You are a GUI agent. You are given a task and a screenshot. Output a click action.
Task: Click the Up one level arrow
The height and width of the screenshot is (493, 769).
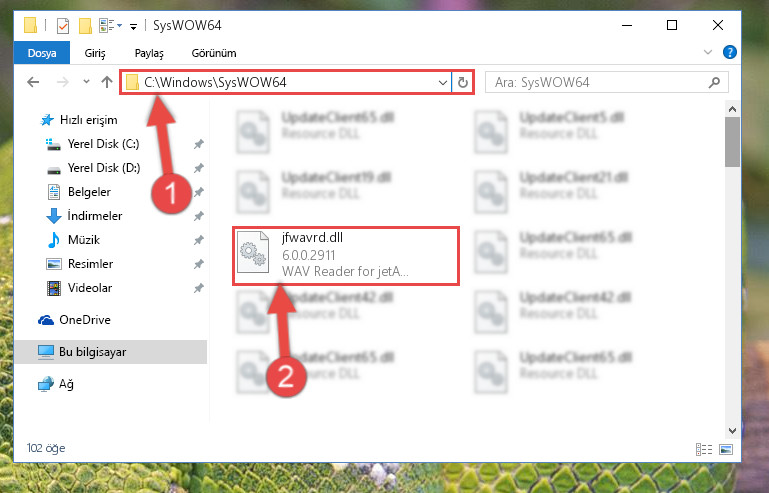pos(106,82)
